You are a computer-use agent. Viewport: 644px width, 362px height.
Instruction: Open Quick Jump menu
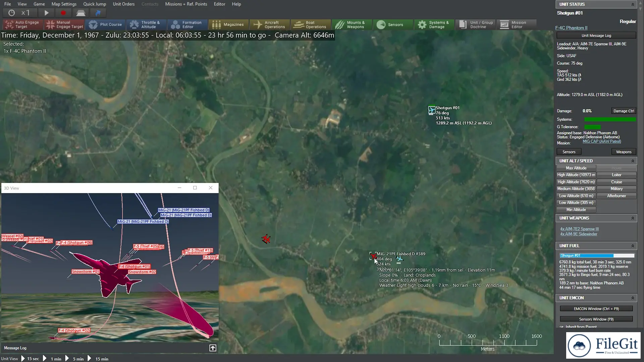point(95,4)
